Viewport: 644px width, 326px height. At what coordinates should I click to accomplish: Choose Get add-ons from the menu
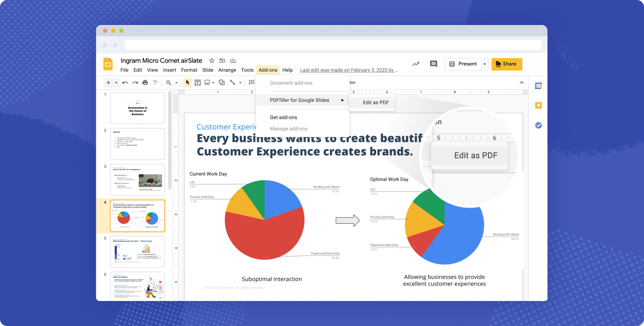pyautogui.click(x=284, y=117)
